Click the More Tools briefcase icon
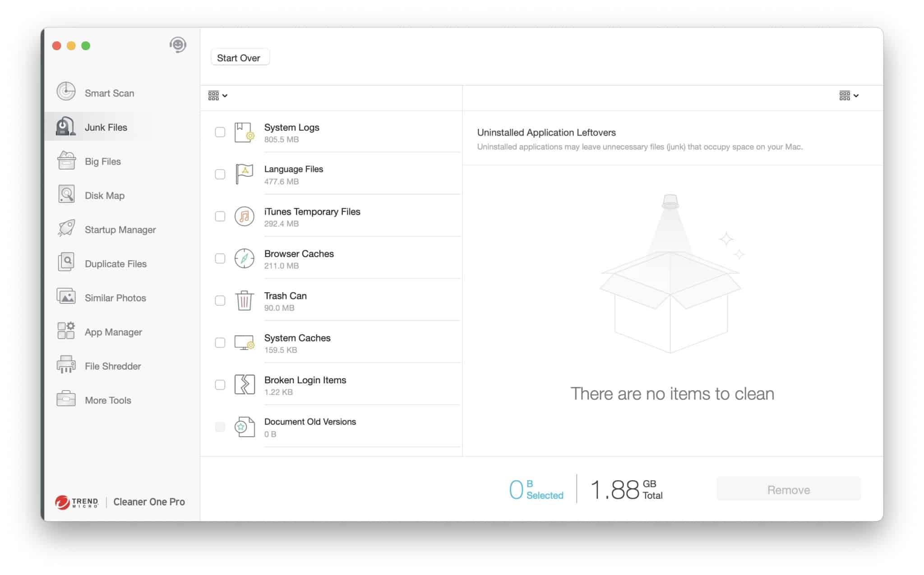 [x=66, y=399]
